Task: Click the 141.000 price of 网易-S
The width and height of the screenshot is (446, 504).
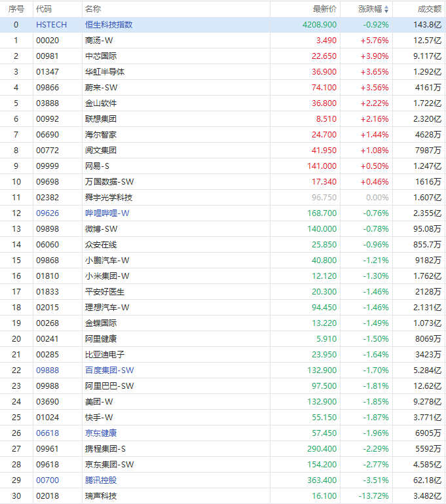Action: tap(322, 166)
